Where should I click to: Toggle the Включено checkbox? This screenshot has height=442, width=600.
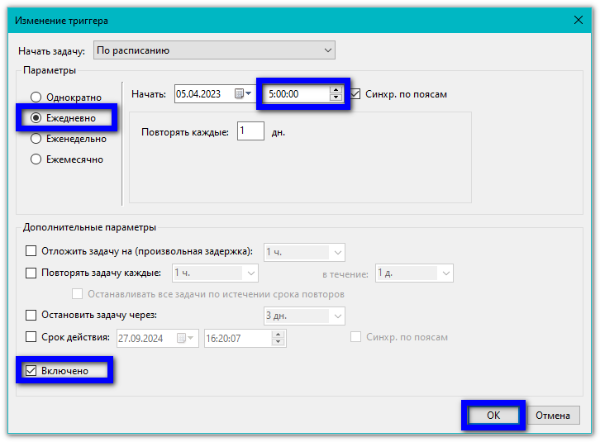[x=30, y=371]
